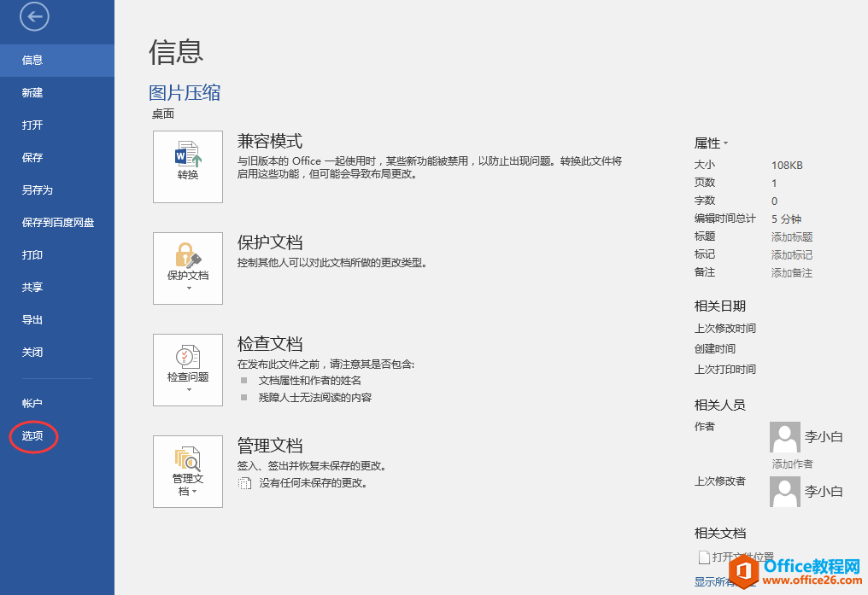Expand the 属性 properties dropdown

[x=712, y=143]
